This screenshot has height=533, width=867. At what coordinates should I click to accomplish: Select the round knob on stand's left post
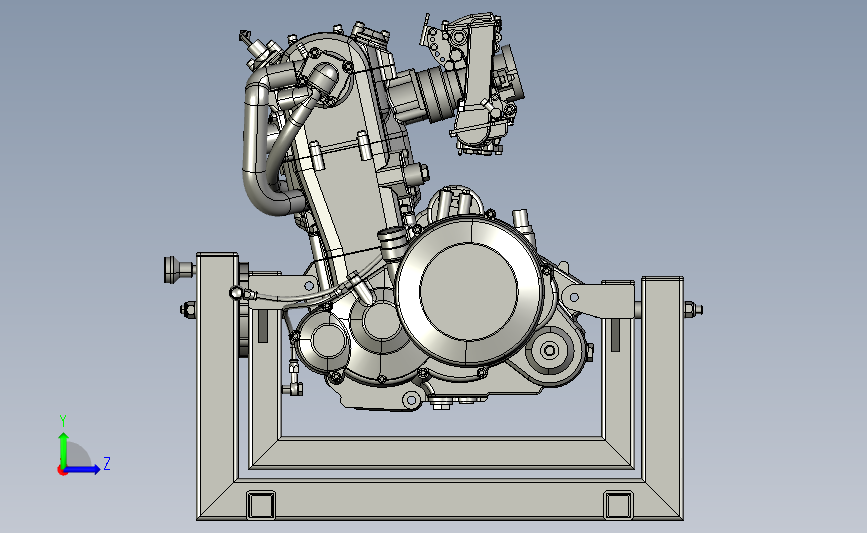(176, 270)
